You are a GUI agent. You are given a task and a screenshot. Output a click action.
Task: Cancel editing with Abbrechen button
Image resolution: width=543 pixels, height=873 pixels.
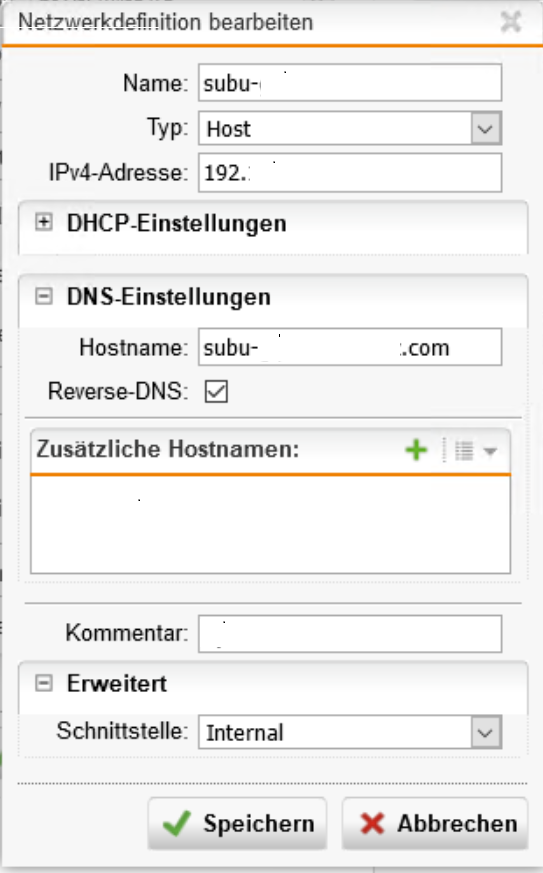pos(435,823)
